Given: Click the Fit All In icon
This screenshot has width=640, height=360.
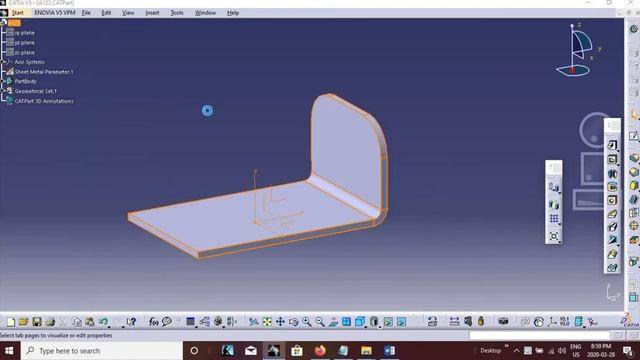Looking at the screenshot, I should (267, 322).
